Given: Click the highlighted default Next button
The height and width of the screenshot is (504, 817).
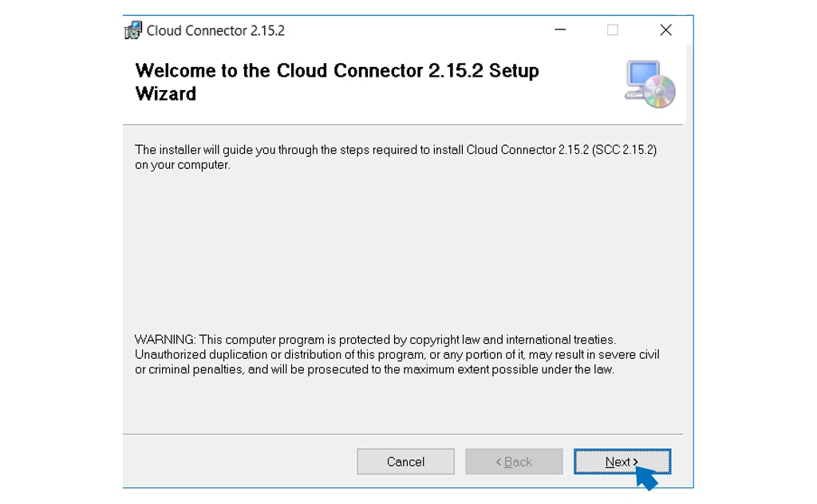Looking at the screenshot, I should coord(622,461).
